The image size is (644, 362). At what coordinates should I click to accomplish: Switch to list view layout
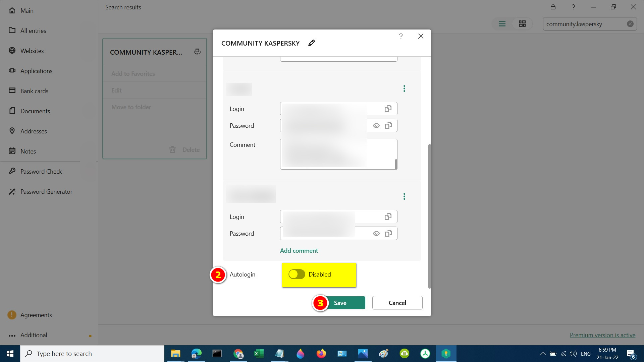click(502, 24)
